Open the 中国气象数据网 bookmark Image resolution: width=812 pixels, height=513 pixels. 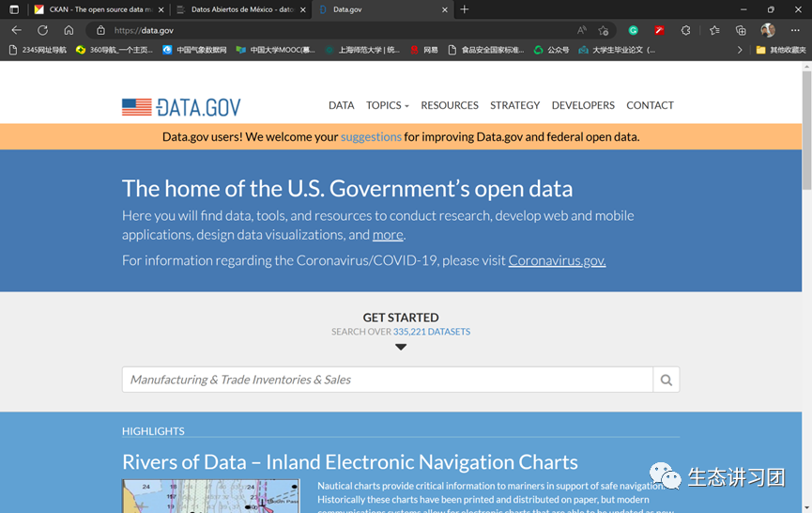(194, 50)
